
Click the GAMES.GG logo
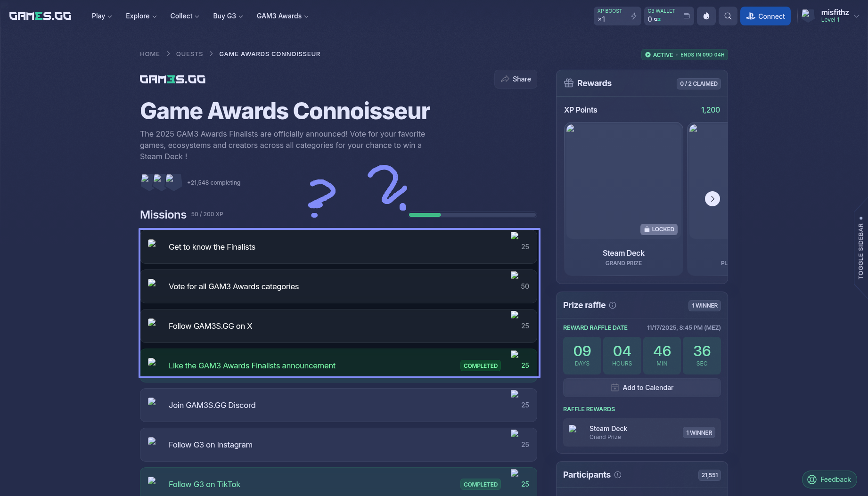pyautogui.click(x=40, y=16)
